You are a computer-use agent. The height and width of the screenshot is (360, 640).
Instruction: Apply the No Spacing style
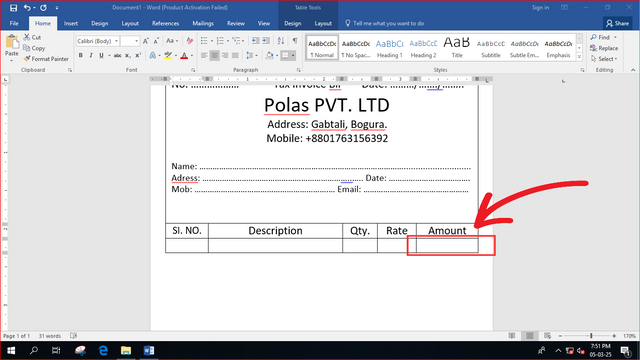(356, 48)
